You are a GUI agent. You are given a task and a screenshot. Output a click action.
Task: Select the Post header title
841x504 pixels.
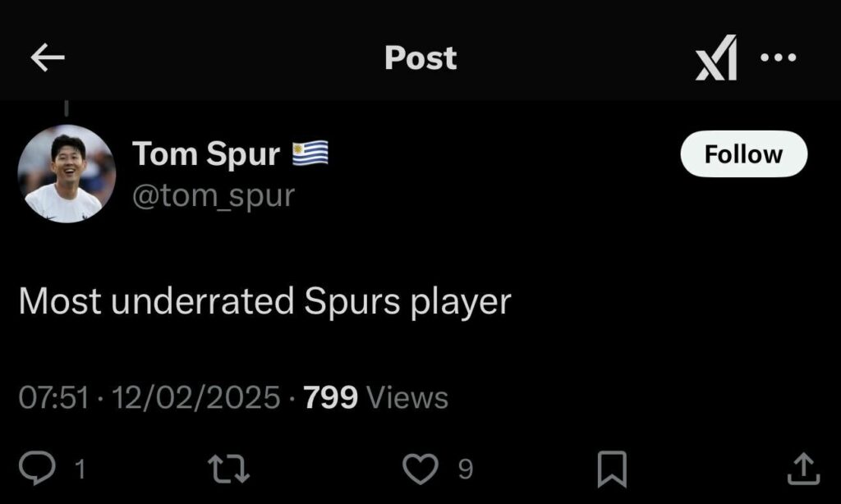tap(420, 57)
